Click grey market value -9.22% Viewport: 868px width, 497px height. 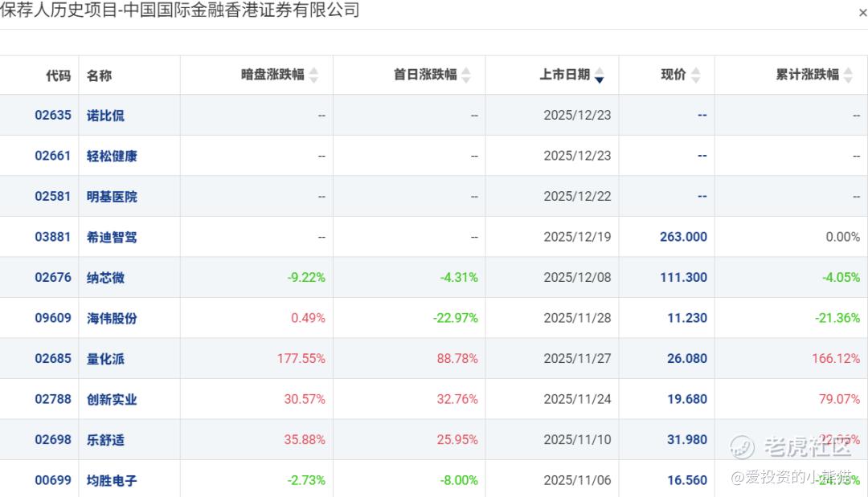coord(306,278)
